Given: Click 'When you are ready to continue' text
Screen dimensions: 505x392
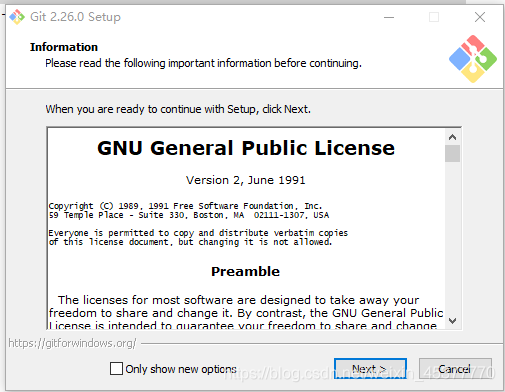Looking at the screenshot, I should point(178,109).
